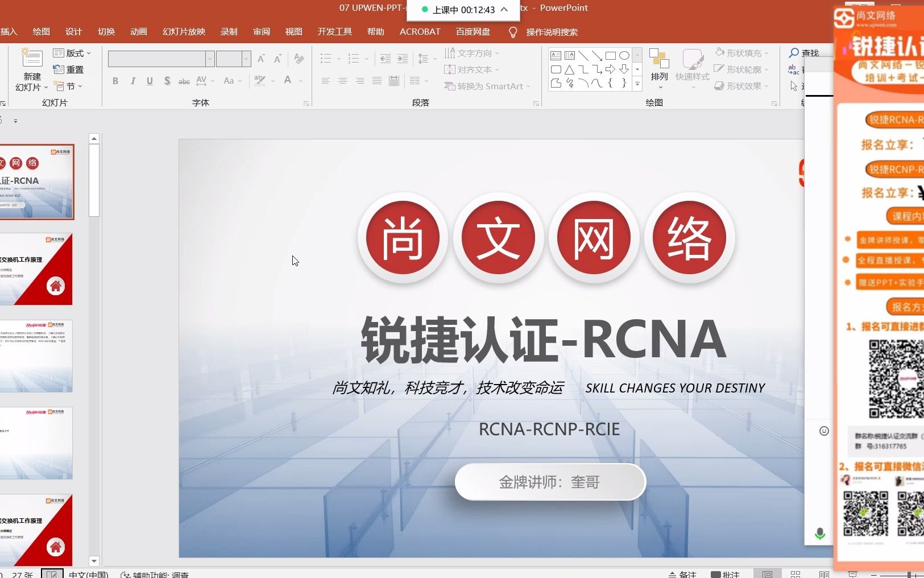Click Shape Effects (形状效果) button

(742, 86)
